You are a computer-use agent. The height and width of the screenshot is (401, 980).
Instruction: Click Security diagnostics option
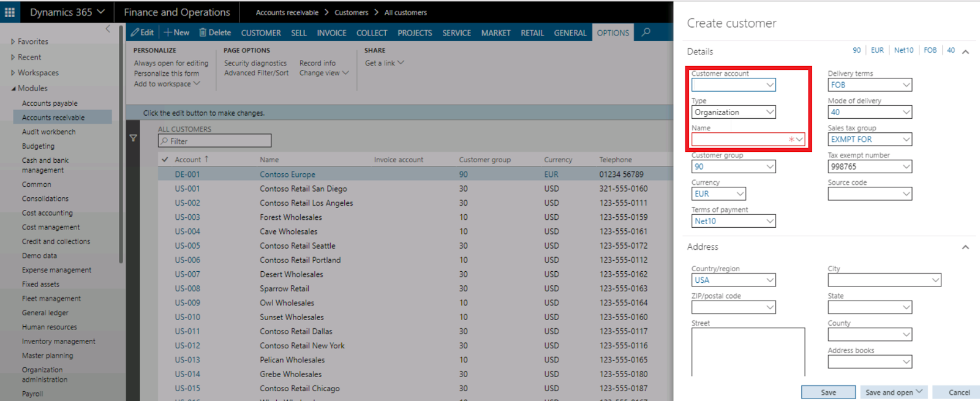click(x=255, y=63)
